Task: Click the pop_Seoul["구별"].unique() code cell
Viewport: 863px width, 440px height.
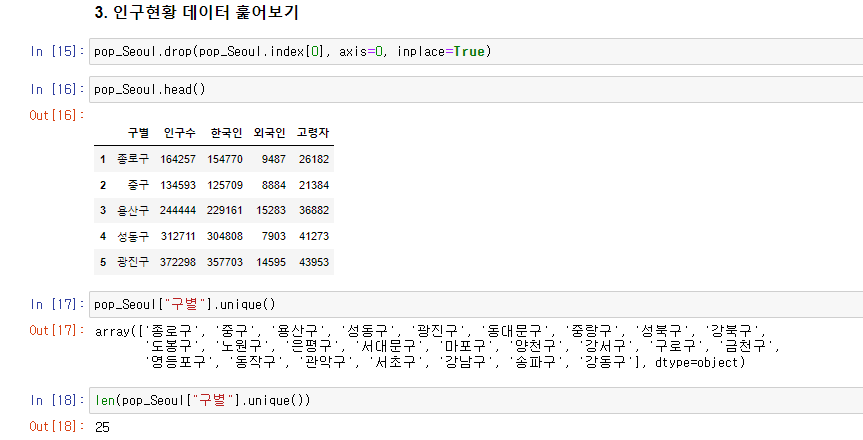Action: click(x=476, y=305)
